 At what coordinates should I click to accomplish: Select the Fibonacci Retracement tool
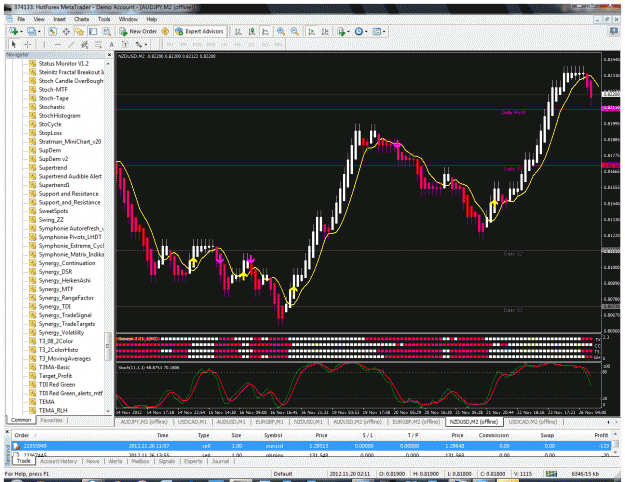pos(98,44)
